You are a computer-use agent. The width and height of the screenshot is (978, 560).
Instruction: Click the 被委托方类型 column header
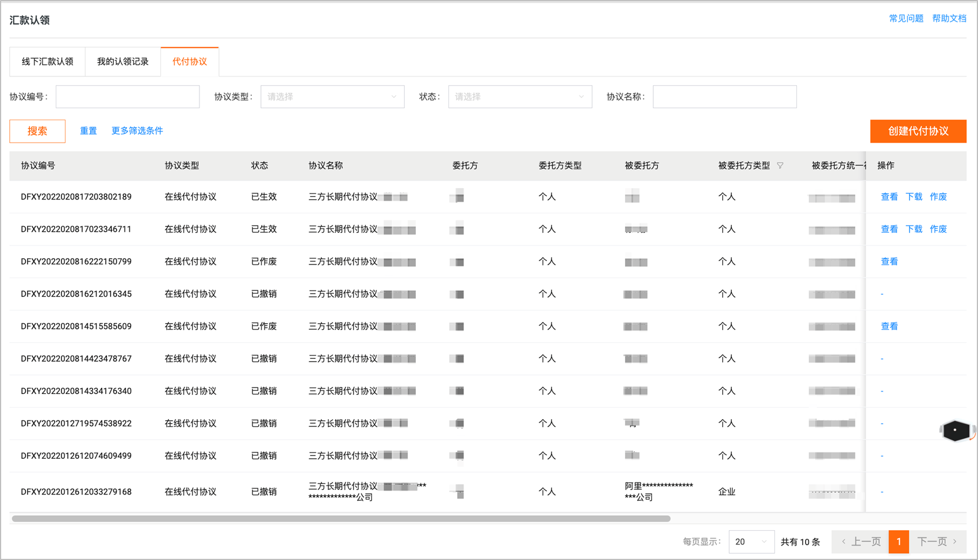[x=744, y=166]
